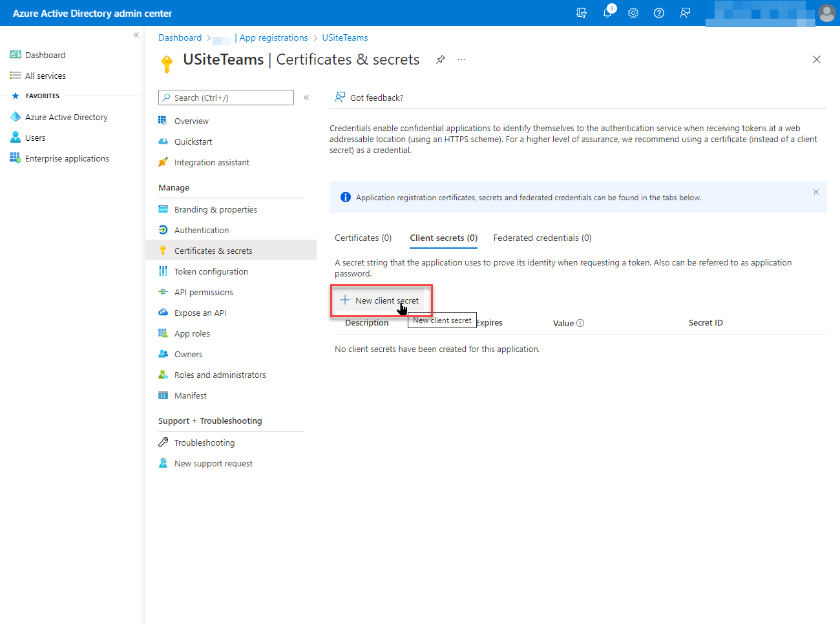Click the Value column header
Viewport: 840px width, 624px height.
click(x=563, y=323)
